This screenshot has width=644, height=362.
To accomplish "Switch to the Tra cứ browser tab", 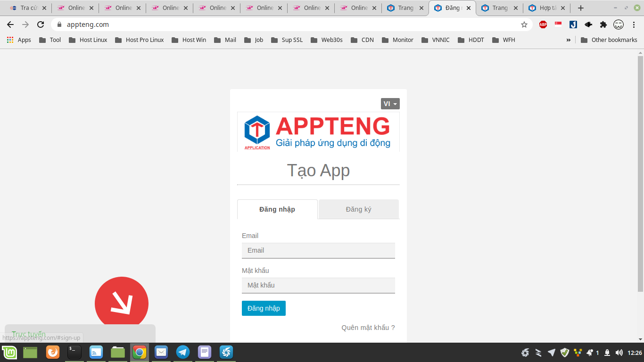I will 28,8.
